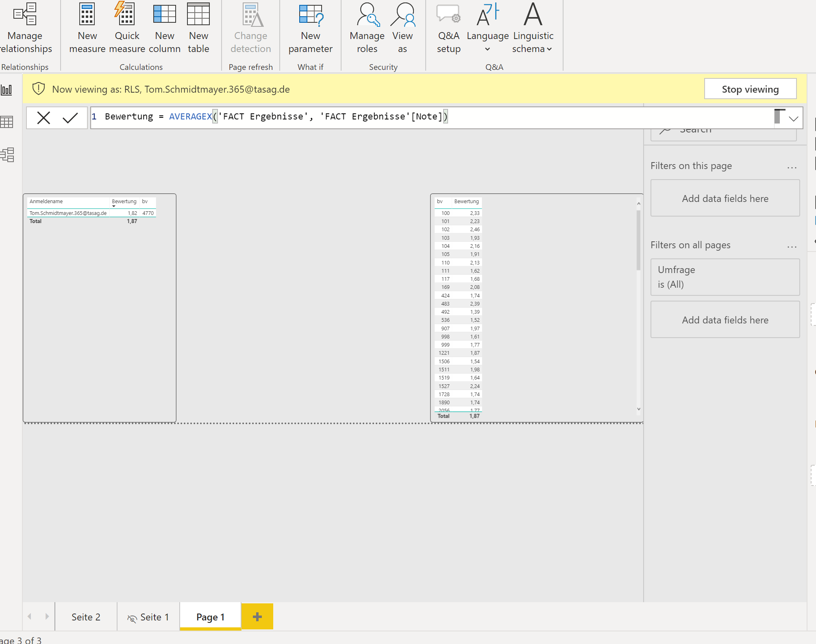Switch to Data view in sidebar
Image resolution: width=816 pixels, height=644 pixels.
coord(7,122)
